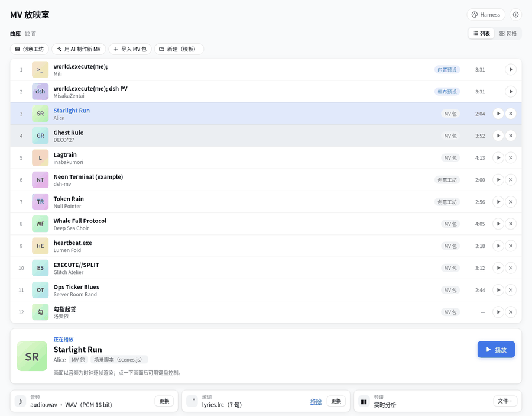This screenshot has width=532, height=416.
Task: Open the Harness theme button
Action: pos(486,15)
